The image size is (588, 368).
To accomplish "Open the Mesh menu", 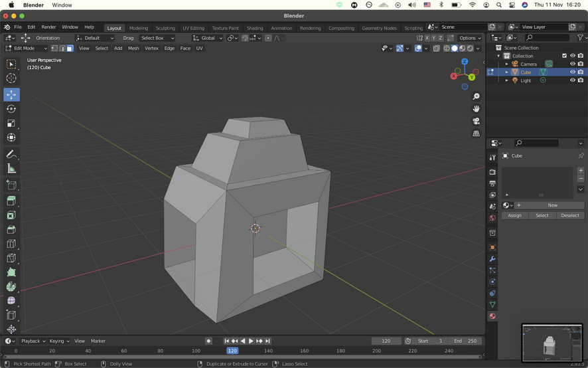I will click(x=133, y=48).
